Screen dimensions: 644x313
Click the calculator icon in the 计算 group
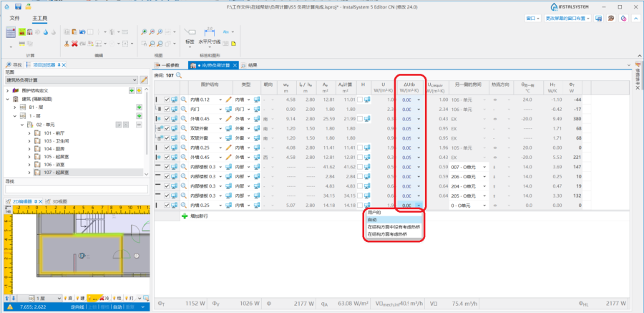(x=11, y=32)
